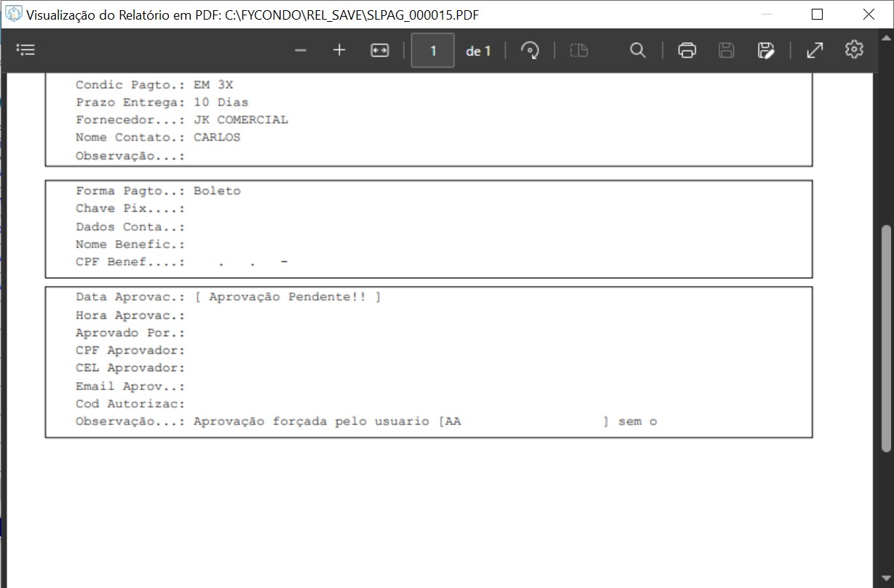Toggle the page view layout icon
The image size is (894, 588).
click(x=579, y=50)
